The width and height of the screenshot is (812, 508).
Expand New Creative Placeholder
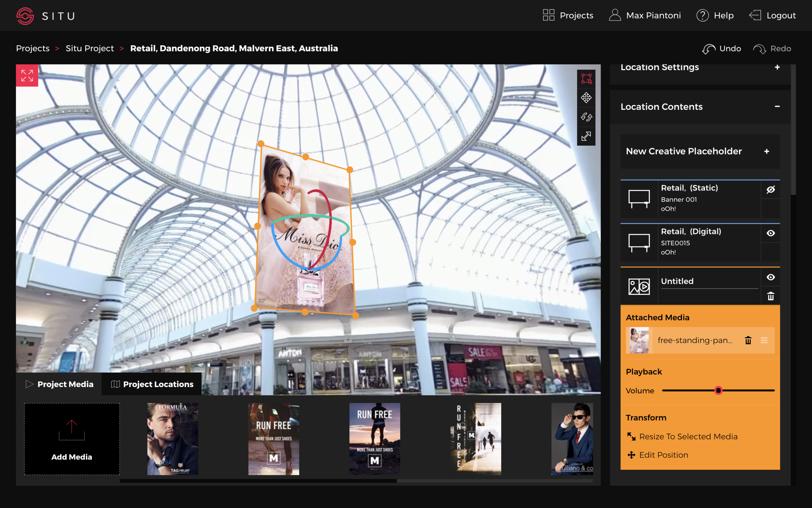pos(767,151)
